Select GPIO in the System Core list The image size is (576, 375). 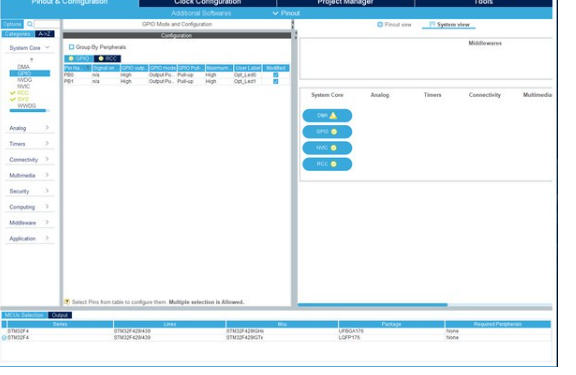[x=29, y=73]
